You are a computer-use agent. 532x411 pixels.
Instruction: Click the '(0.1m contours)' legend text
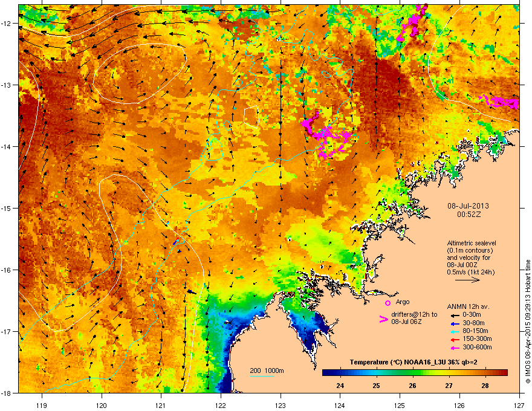(470, 250)
